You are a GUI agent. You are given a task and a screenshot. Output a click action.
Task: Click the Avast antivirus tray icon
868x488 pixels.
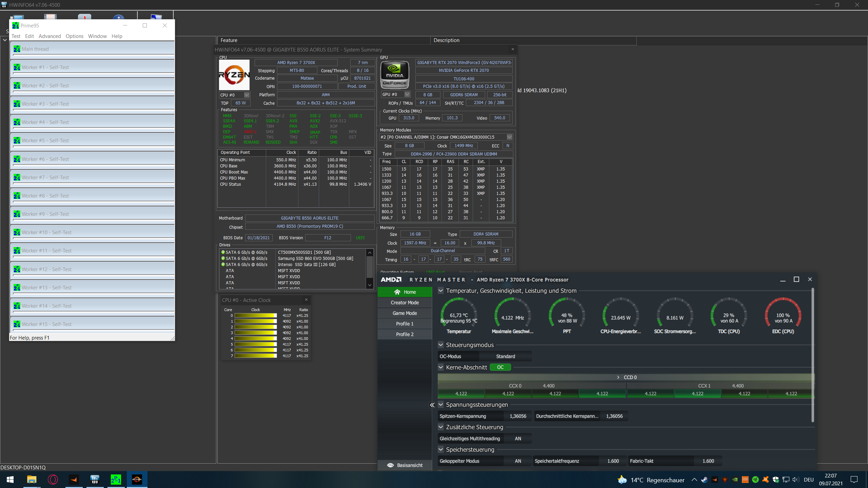click(x=766, y=480)
